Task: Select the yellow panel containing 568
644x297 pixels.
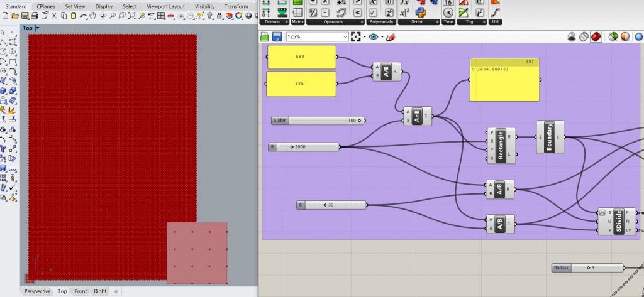Action: 302,57
